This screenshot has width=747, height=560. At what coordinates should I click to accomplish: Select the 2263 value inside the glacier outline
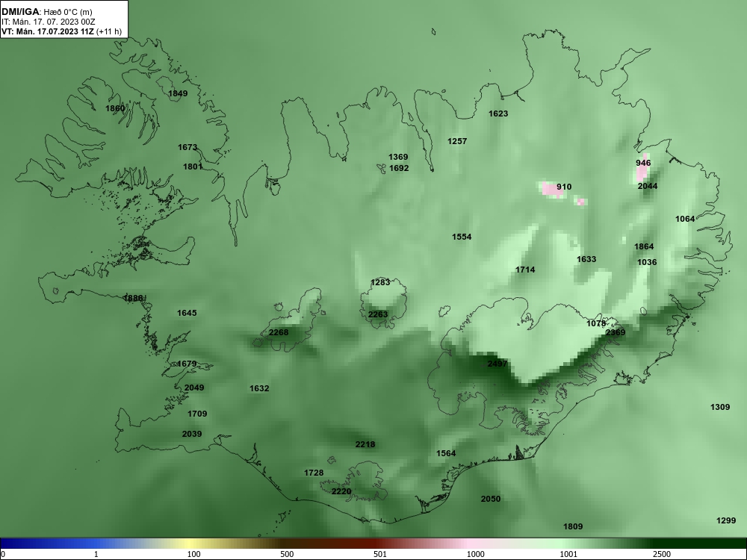point(378,315)
